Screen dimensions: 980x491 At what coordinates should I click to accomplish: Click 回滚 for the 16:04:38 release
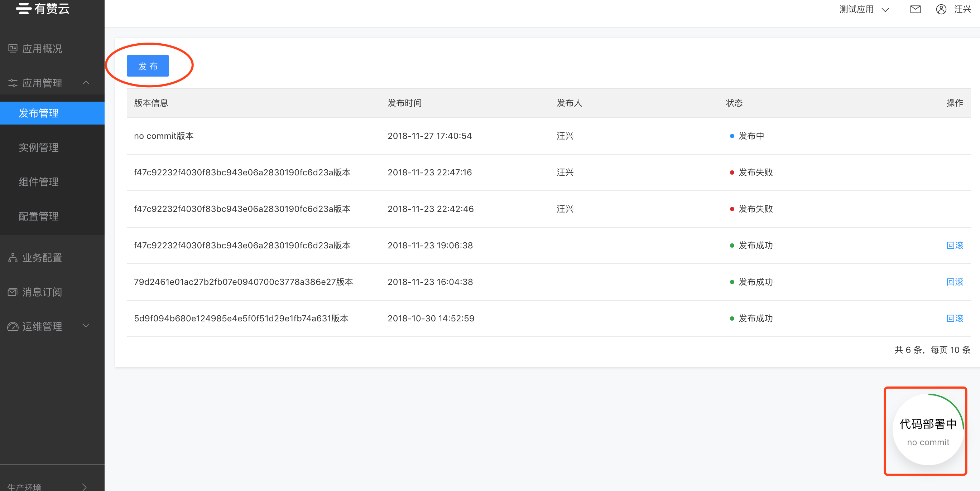[955, 282]
